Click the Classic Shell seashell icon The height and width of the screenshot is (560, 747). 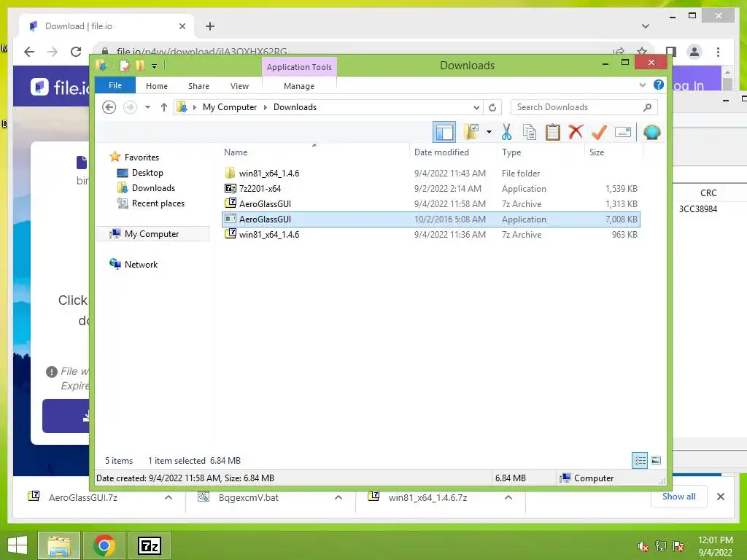[x=651, y=132]
